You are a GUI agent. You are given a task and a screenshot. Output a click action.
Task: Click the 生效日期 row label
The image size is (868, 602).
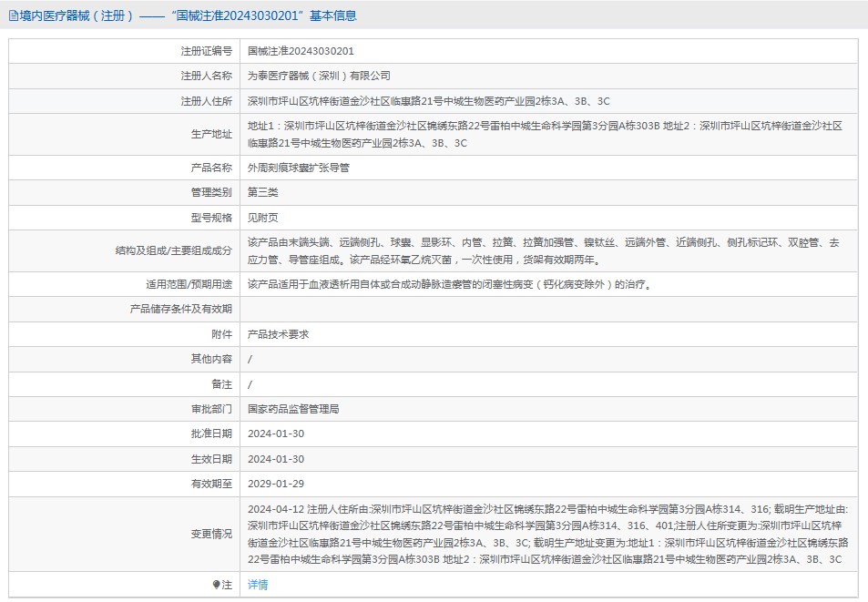click(211, 459)
